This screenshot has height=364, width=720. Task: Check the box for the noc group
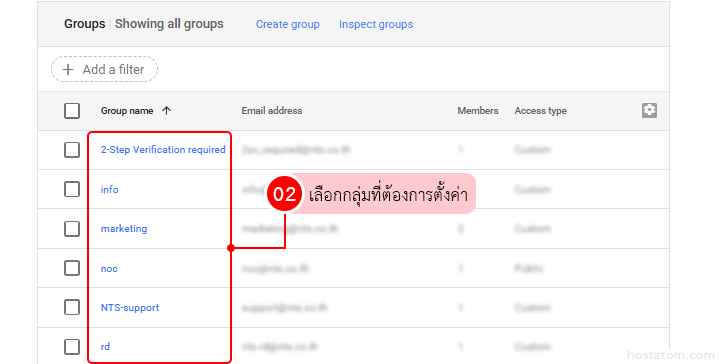click(72, 268)
